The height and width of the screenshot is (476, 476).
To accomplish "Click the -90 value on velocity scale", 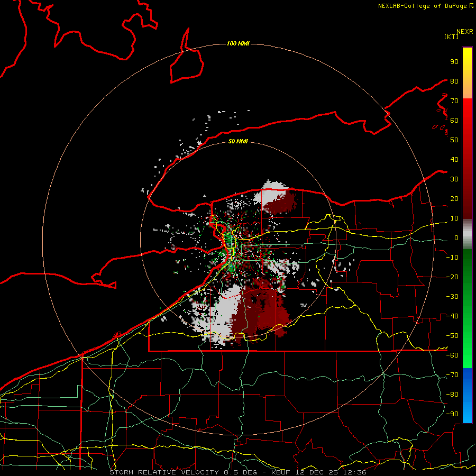I will 452,414.
